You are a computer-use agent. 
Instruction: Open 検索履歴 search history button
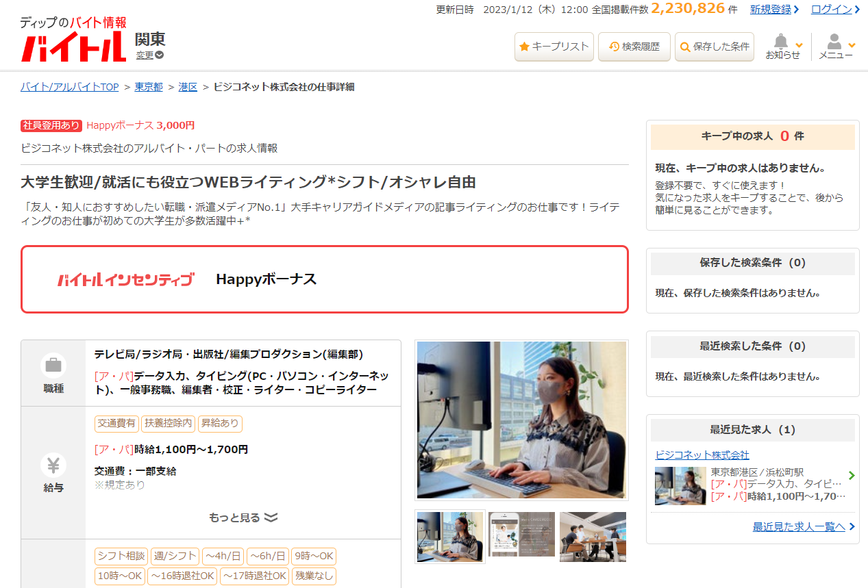pyautogui.click(x=634, y=47)
